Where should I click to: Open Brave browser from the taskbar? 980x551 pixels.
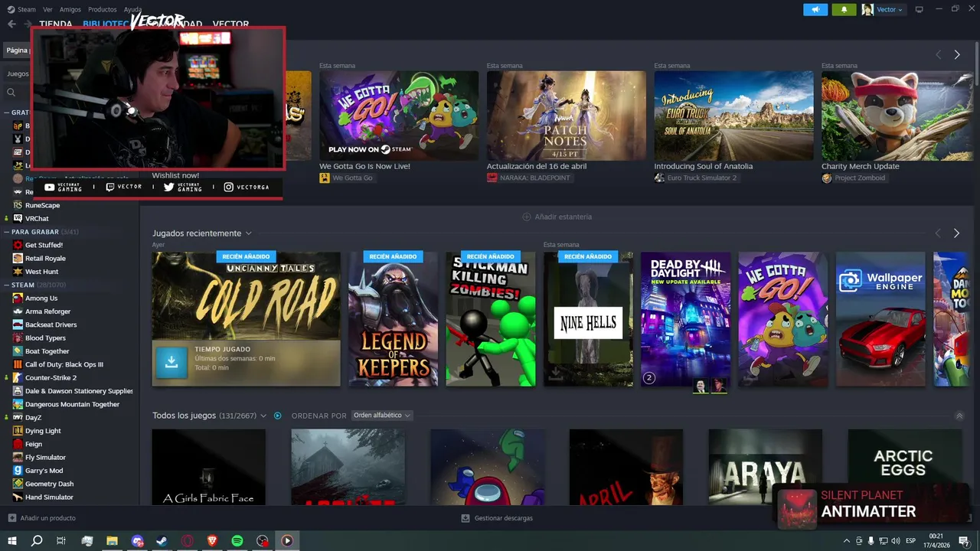(x=212, y=541)
